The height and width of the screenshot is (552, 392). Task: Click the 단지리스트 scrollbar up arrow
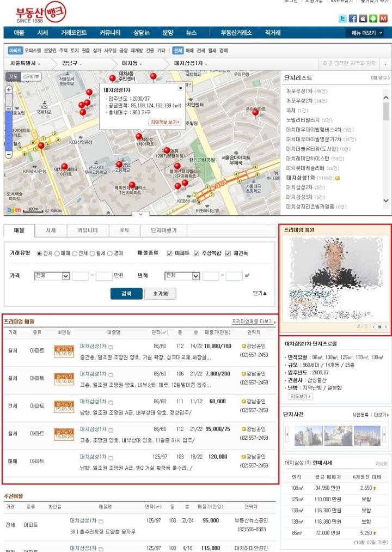click(x=386, y=98)
